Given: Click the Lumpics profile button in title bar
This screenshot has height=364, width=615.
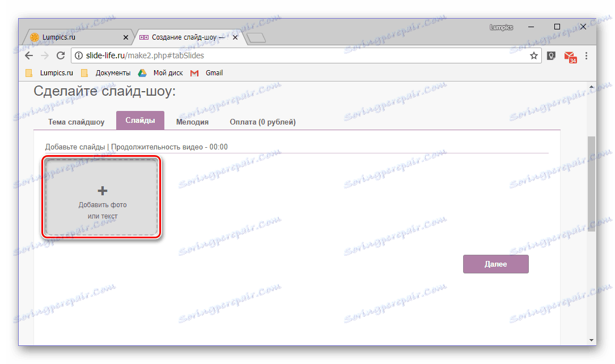Looking at the screenshot, I should pos(501,27).
